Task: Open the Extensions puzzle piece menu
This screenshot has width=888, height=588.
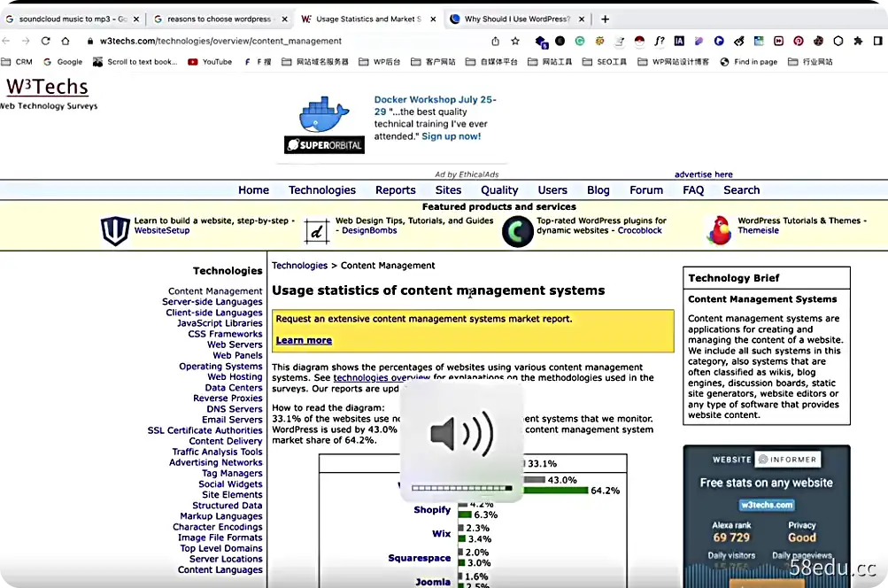Action: (858, 41)
